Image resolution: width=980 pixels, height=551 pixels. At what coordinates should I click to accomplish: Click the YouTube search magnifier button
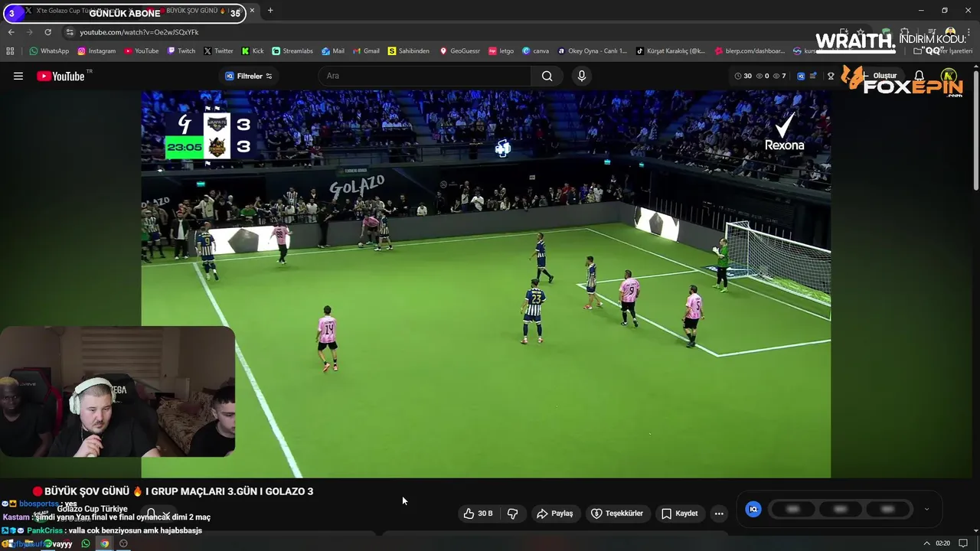[547, 76]
